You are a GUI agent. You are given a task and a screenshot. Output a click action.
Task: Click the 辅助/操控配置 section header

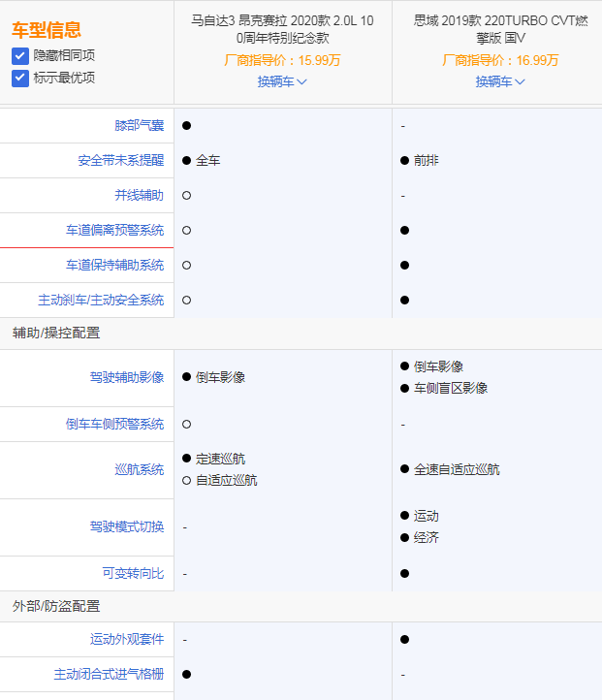[56, 334]
